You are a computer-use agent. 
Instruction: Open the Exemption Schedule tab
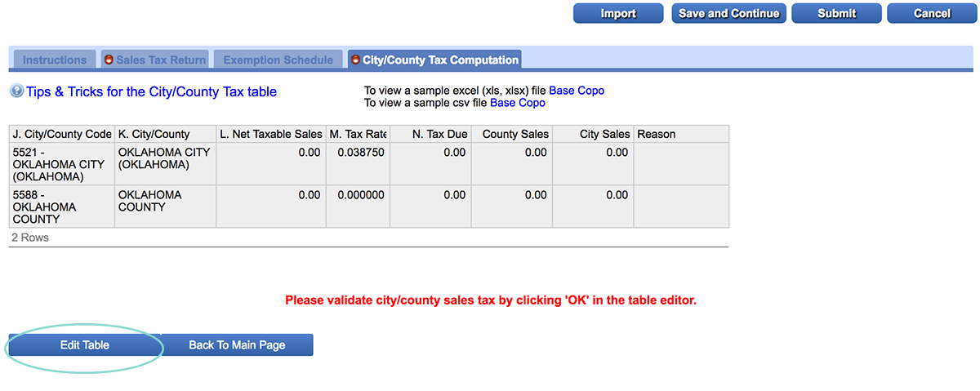pos(278,60)
